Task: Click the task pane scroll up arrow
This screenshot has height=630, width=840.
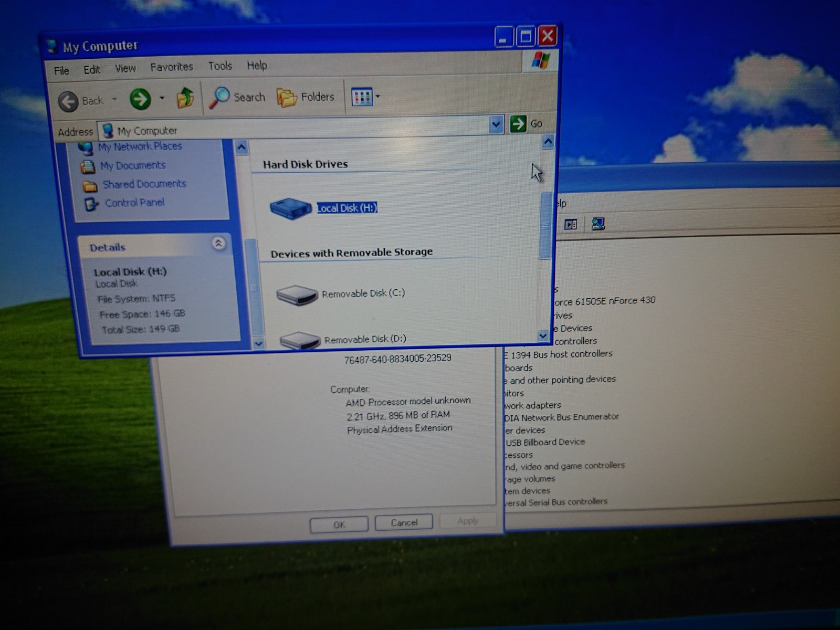Action: coord(241,148)
